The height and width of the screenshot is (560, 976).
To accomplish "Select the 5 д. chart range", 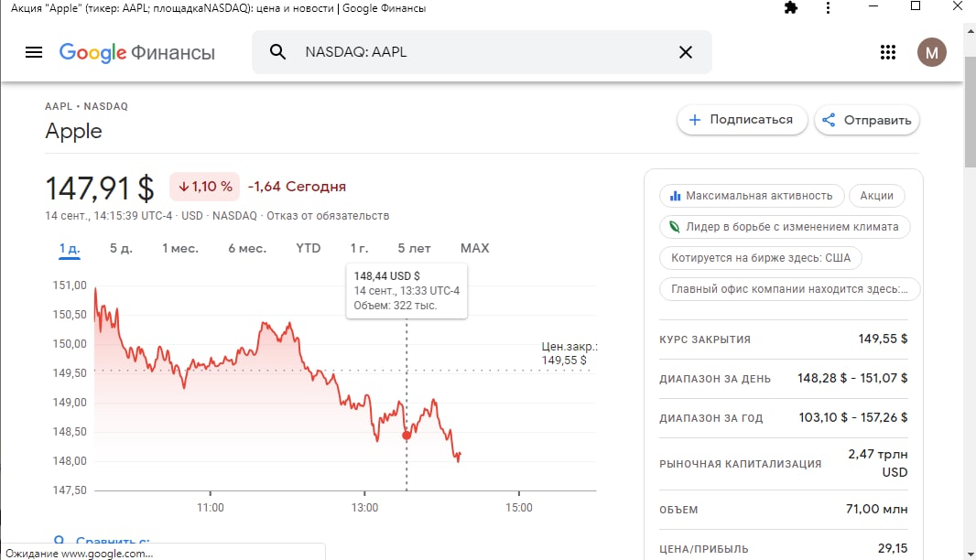I will click(122, 248).
